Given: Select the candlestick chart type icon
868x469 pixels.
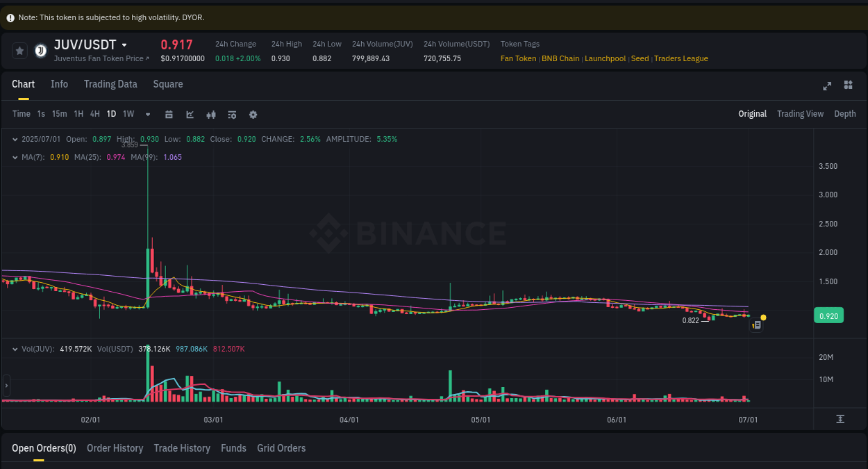Looking at the screenshot, I should coord(211,113).
